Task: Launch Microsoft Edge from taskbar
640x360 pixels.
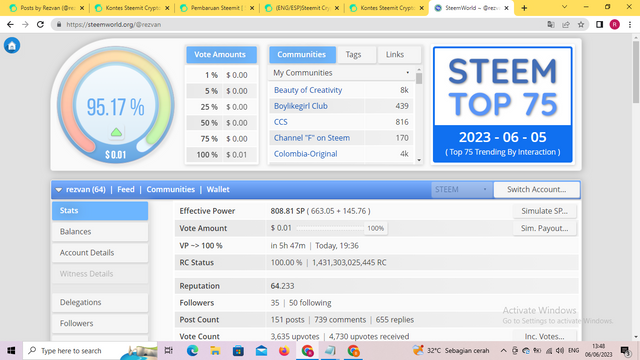Action: [192, 351]
